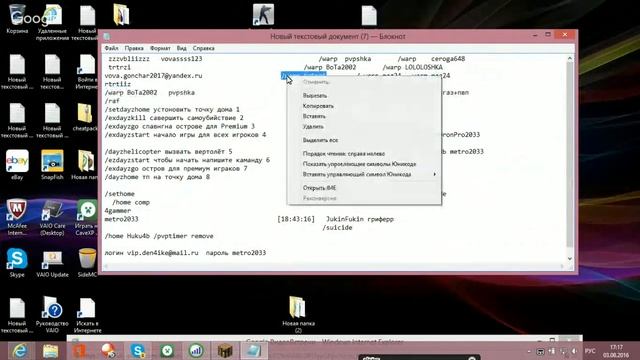
Task: Open the wooden crate icon in taskbar
Action: (225, 351)
